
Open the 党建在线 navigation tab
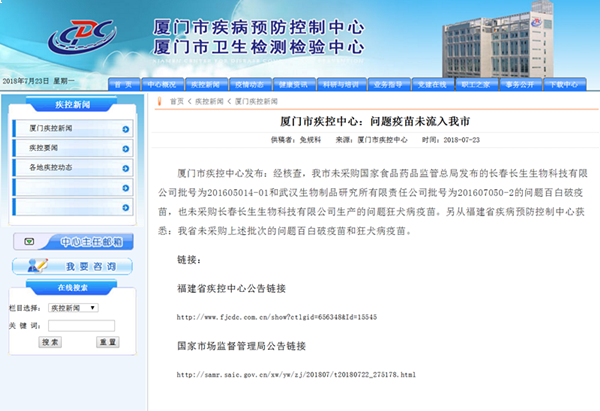click(x=433, y=84)
